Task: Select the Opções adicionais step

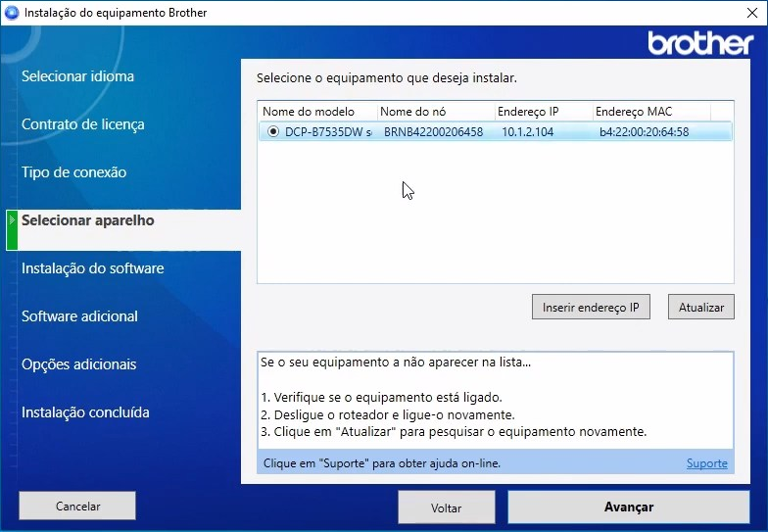Action: point(78,364)
